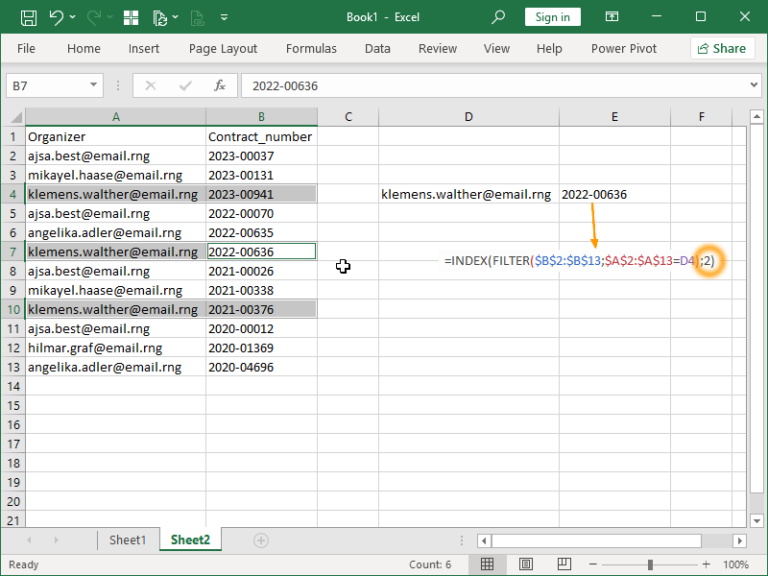Click the horizontal scrollbar right arrow
The width and height of the screenshot is (768, 576).
(x=740, y=541)
